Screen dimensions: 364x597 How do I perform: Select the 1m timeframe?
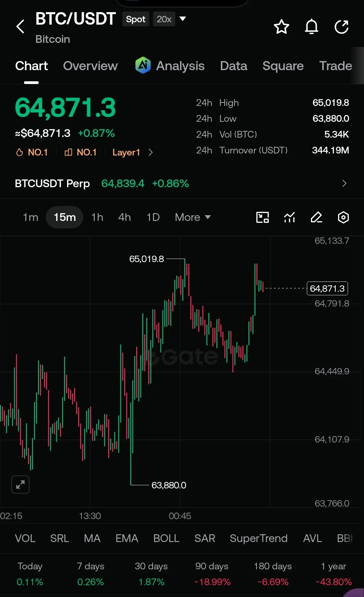30,217
